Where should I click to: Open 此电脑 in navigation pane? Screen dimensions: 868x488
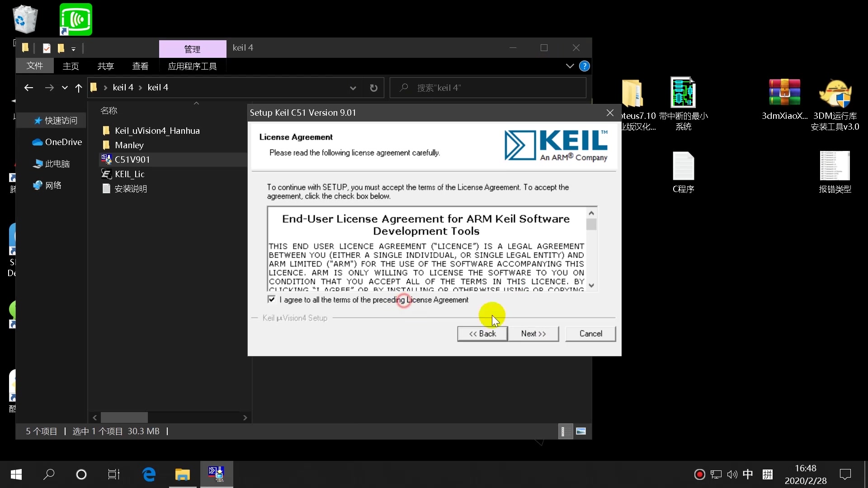point(51,164)
